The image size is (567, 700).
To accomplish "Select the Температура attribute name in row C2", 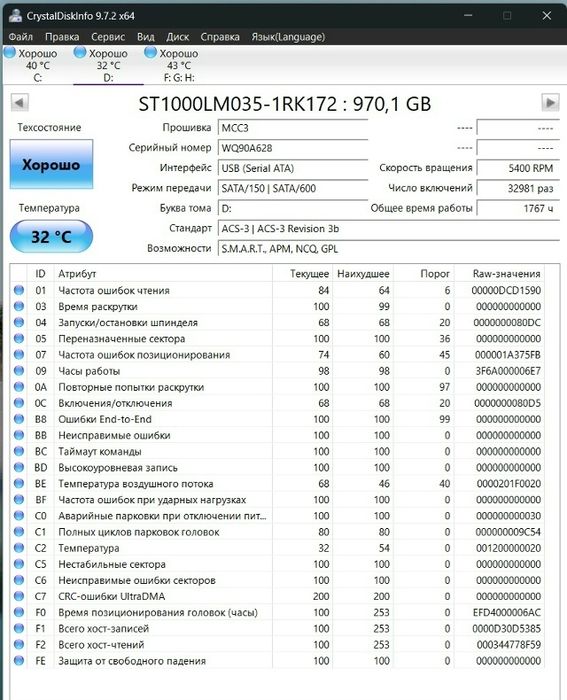I will pyautogui.click(x=89, y=548).
